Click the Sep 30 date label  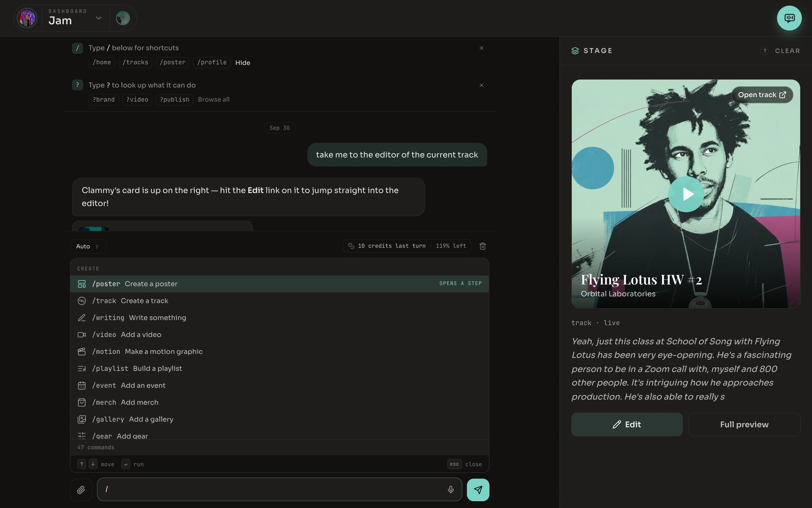(279, 128)
